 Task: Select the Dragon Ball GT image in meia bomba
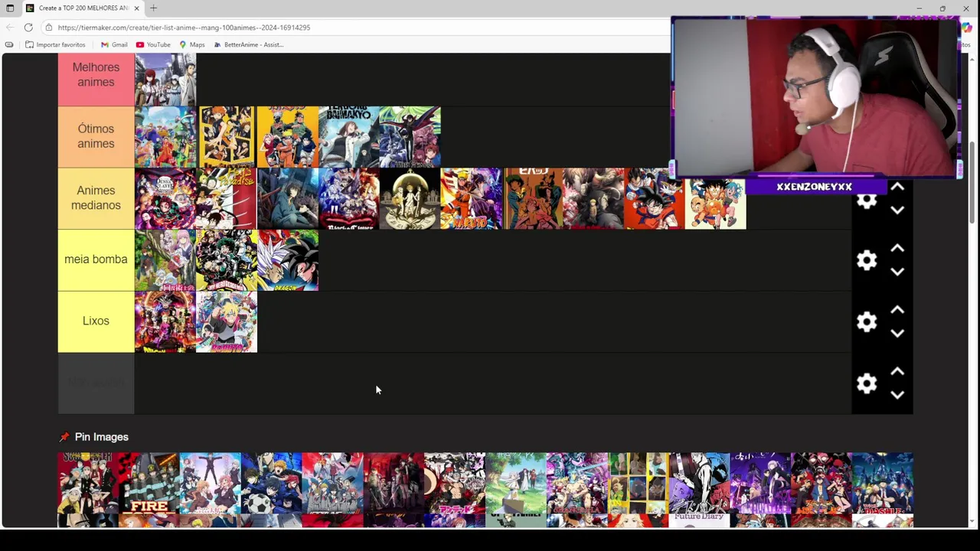288,260
